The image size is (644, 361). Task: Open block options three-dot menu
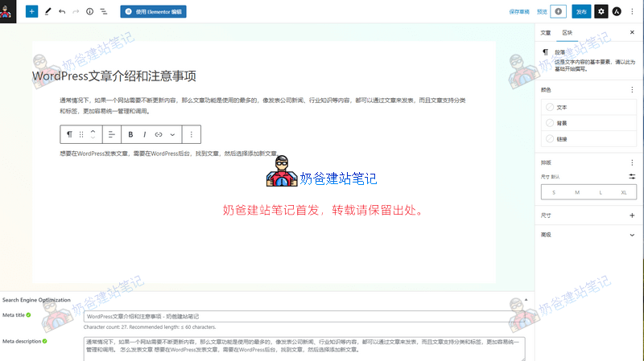pos(191,134)
